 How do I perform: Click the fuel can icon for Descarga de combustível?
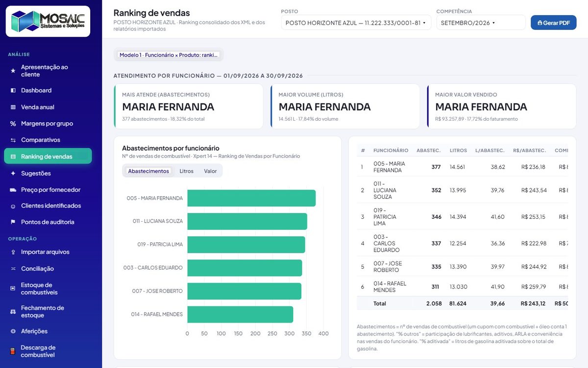[13, 351]
